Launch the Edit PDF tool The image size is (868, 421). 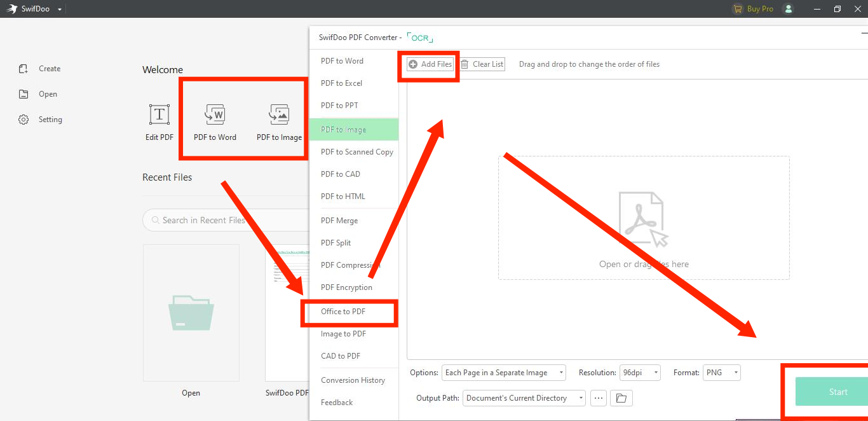tap(159, 122)
